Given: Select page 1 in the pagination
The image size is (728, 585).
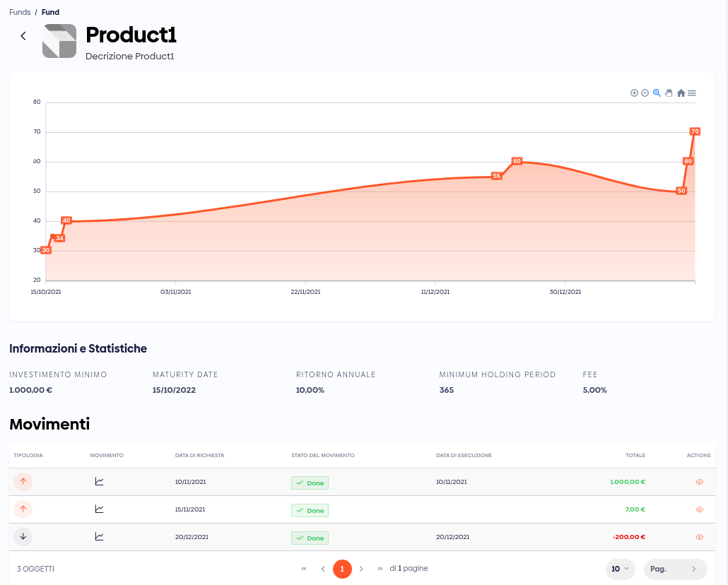Looking at the screenshot, I should point(342,569).
